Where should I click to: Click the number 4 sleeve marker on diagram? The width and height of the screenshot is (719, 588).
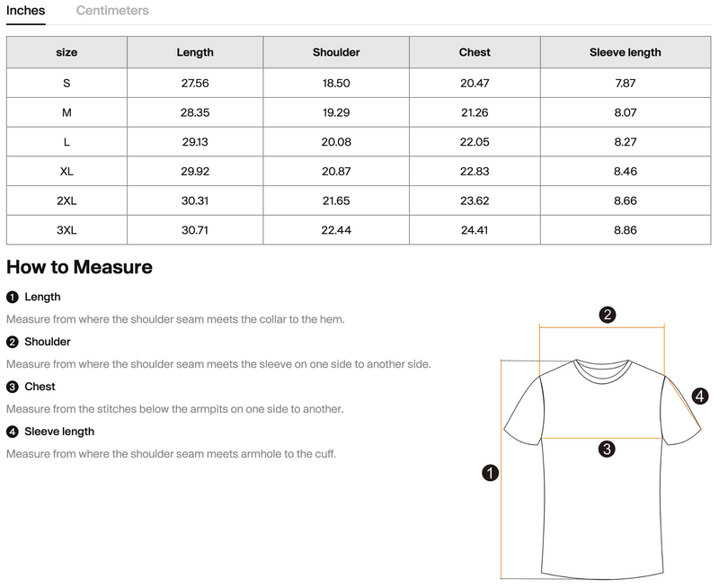point(700,396)
